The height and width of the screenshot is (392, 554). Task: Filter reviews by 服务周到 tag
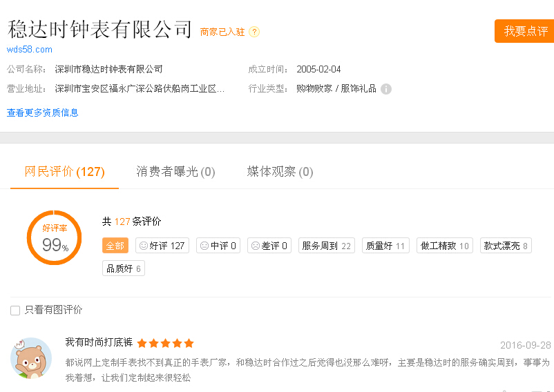326,246
